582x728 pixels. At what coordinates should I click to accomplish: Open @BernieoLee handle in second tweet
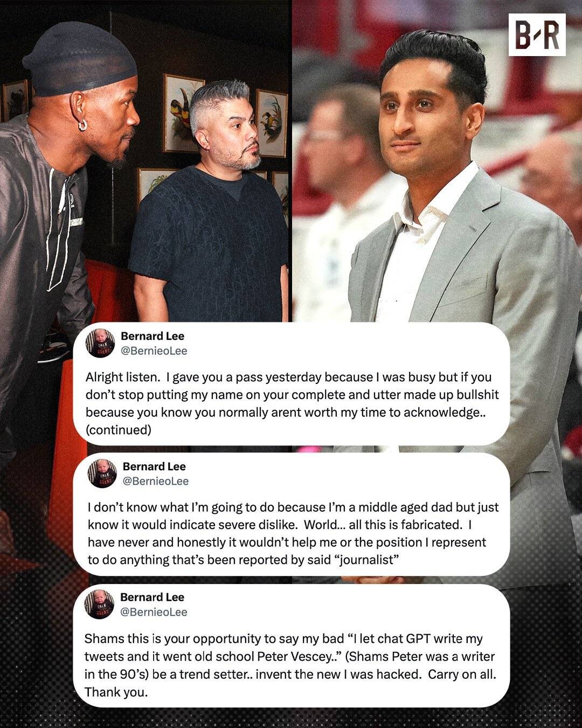156,481
